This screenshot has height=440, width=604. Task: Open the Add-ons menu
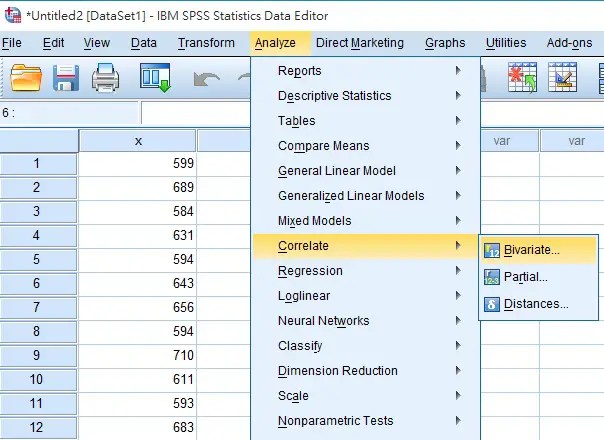(569, 43)
